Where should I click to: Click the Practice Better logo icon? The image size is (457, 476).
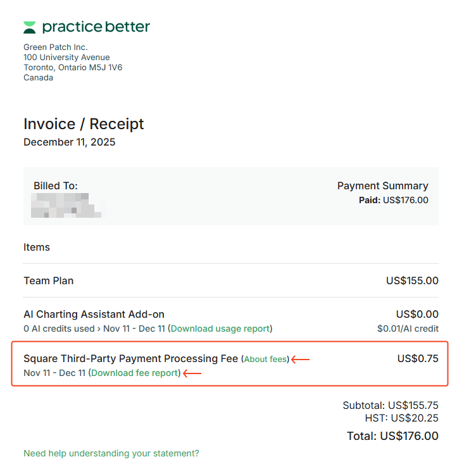30,27
